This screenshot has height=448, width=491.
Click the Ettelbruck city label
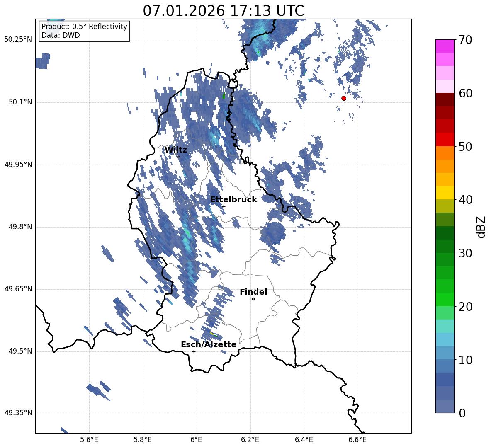(x=233, y=200)
